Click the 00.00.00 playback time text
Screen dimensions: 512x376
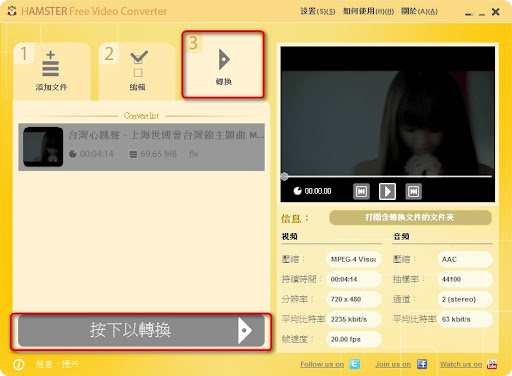(x=318, y=191)
